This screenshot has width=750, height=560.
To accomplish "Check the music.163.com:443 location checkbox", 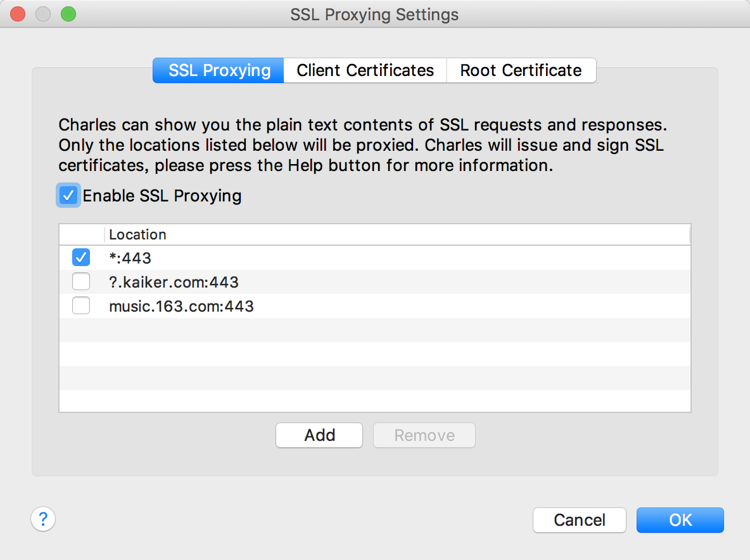I will (x=81, y=307).
